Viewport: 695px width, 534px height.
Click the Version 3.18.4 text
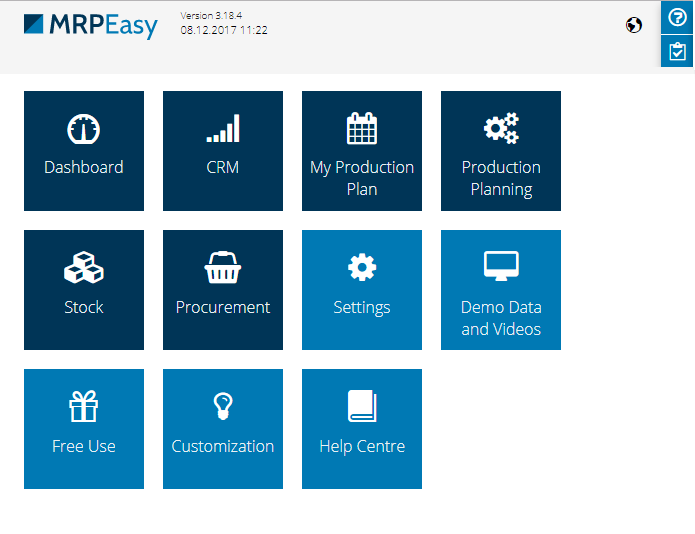(x=211, y=16)
